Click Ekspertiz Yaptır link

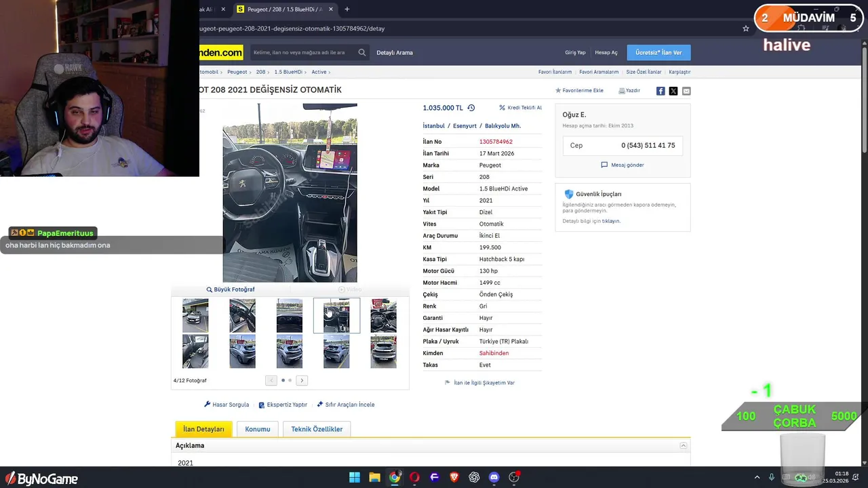283,405
